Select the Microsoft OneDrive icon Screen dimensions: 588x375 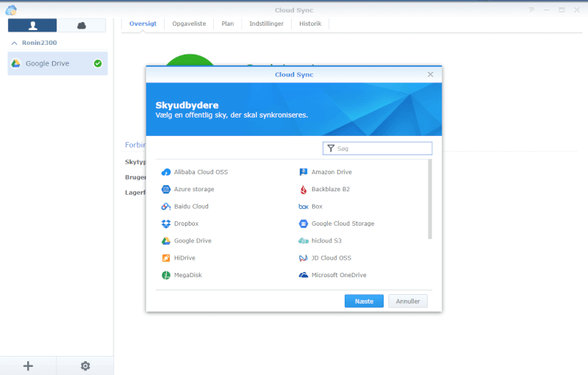point(304,275)
